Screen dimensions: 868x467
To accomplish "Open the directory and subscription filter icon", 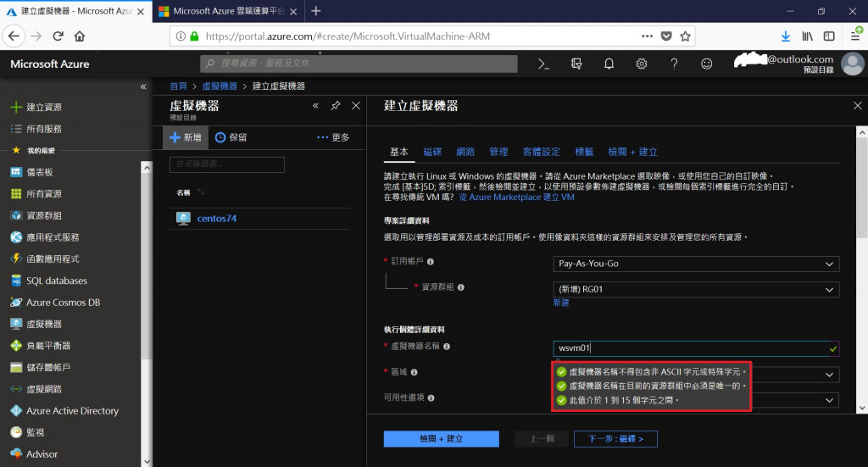I will (576, 64).
